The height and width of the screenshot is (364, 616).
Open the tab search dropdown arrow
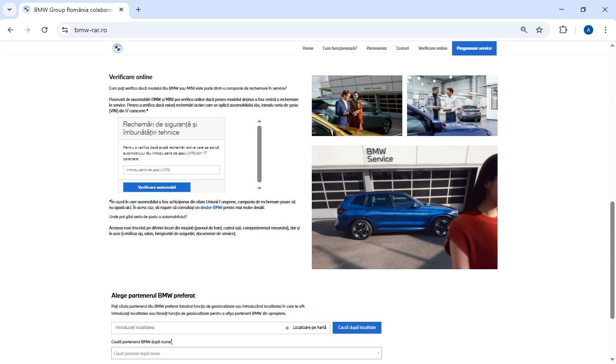click(x=9, y=9)
